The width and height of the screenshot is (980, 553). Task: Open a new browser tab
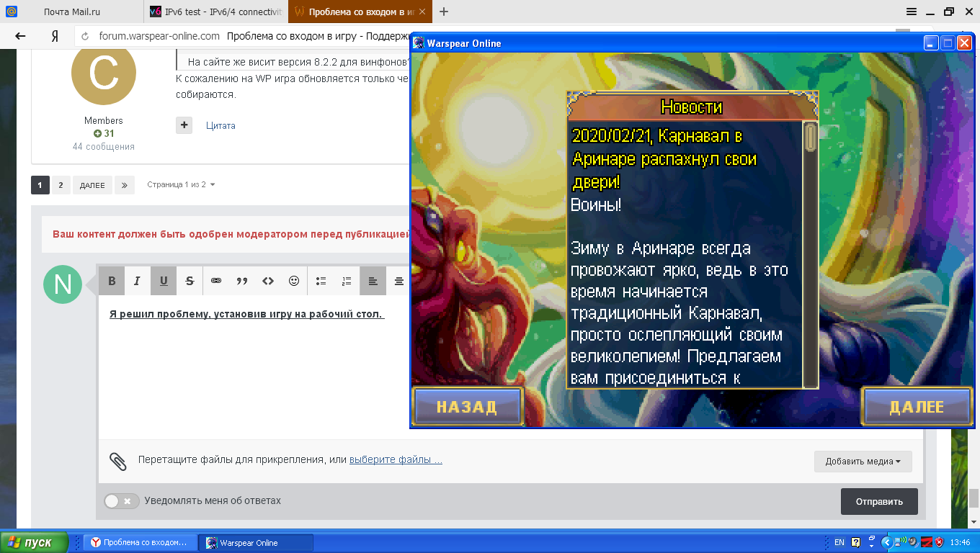(x=444, y=12)
